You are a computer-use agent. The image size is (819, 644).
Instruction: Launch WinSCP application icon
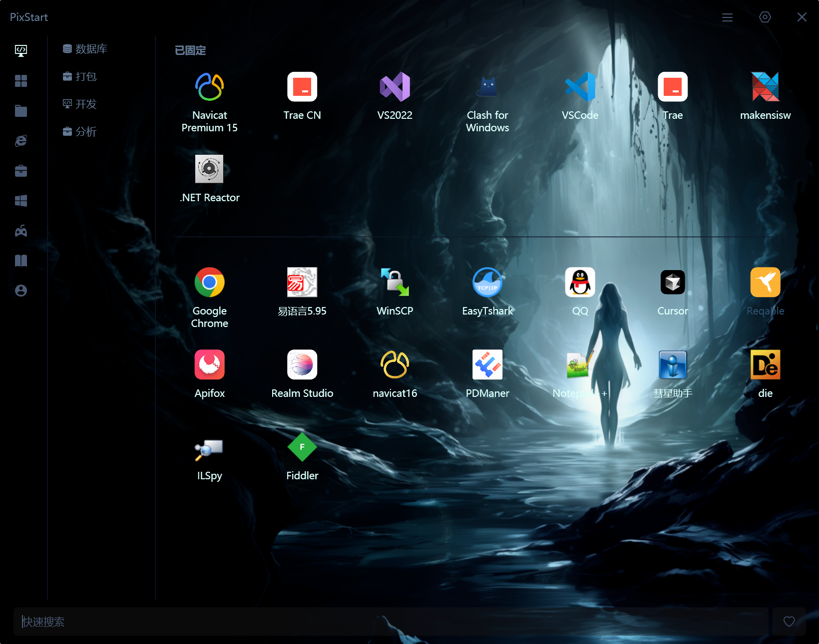[x=395, y=283]
